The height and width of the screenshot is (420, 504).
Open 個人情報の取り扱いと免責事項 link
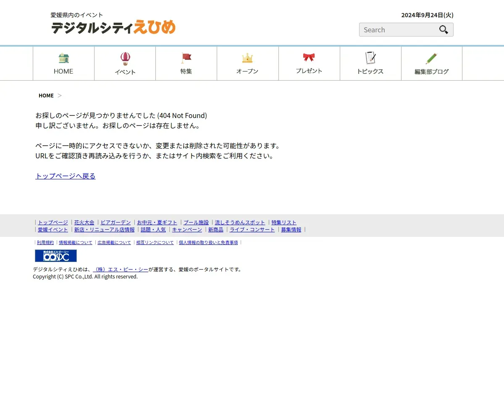[208, 243]
